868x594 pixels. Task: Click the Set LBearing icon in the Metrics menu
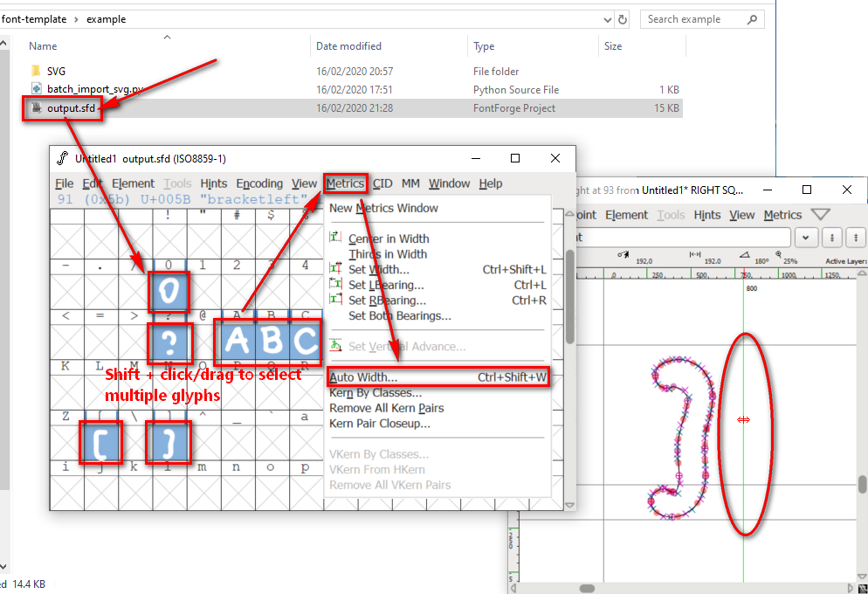(334, 282)
